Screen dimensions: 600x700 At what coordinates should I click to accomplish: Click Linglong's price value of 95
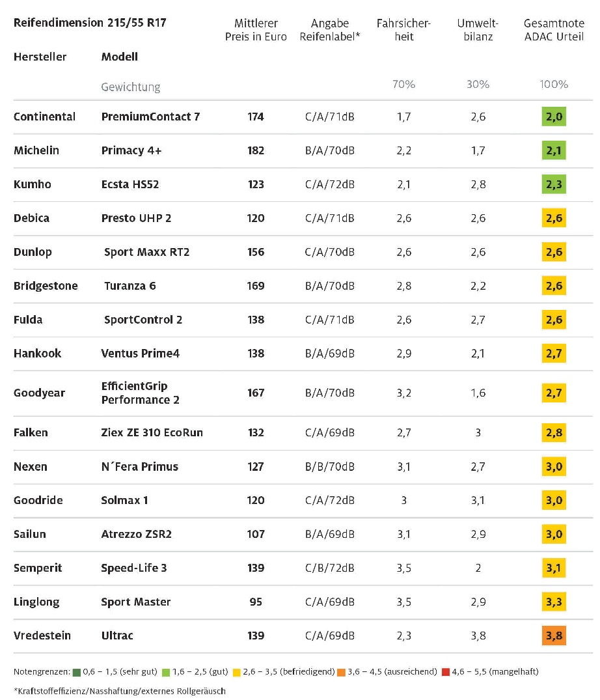pyautogui.click(x=256, y=602)
